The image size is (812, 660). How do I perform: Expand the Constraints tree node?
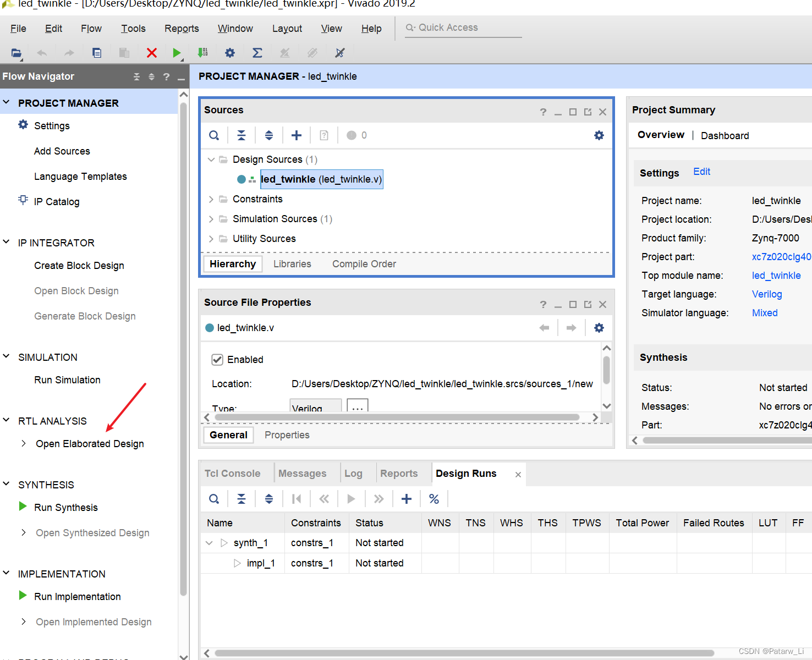(211, 199)
